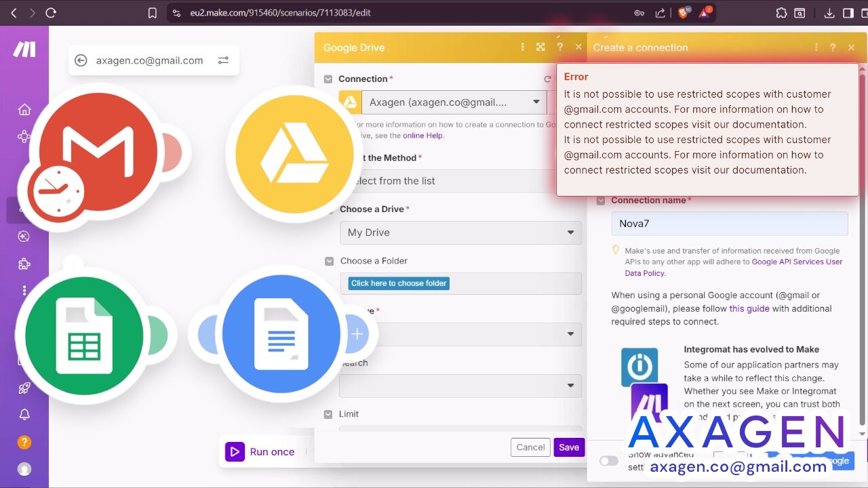Open Google Drive panel three-dot menu
Viewport: 868px width, 488px height.
[x=522, y=47]
